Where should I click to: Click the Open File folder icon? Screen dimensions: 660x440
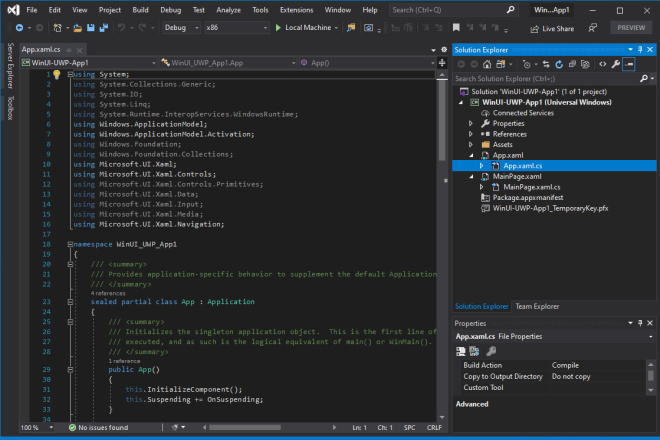(x=77, y=28)
